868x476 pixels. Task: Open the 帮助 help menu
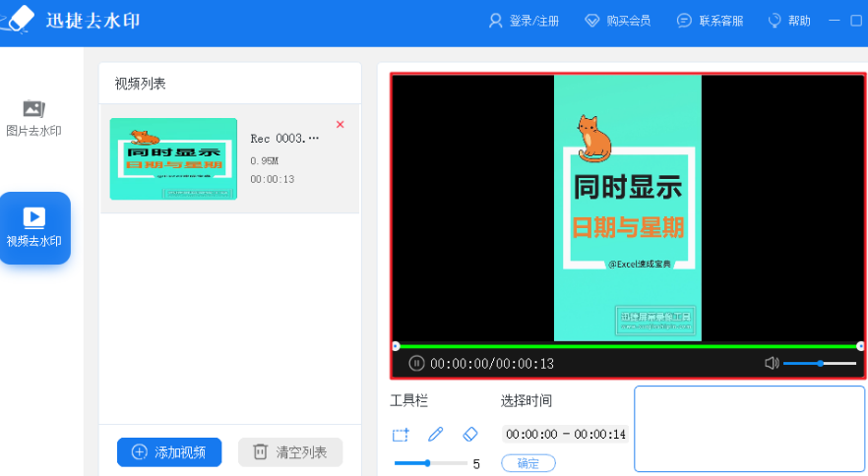(789, 21)
